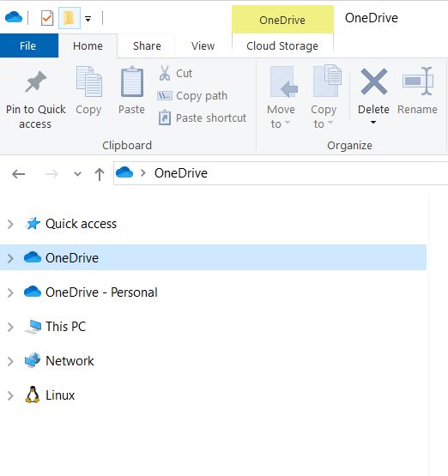
Task: Select the Cut scissors command
Action: [176, 73]
